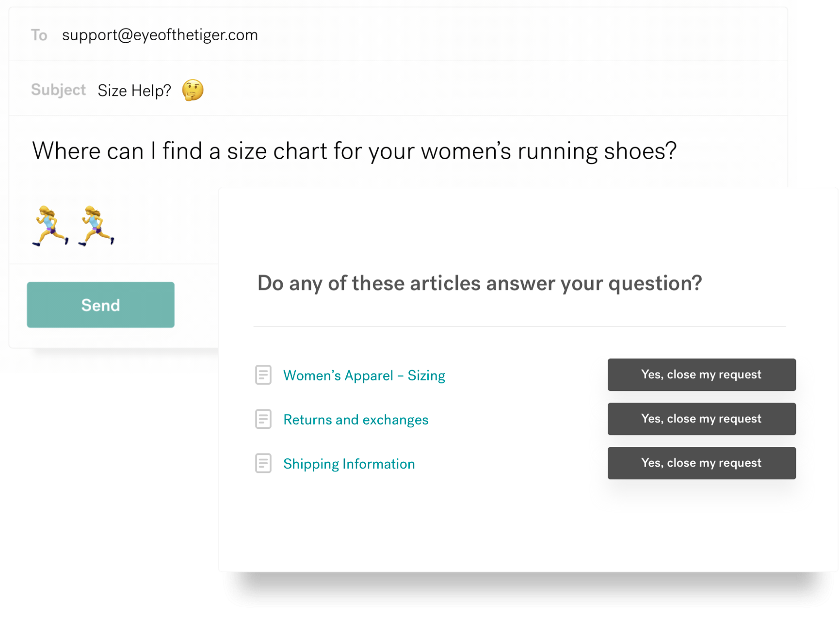Click the first running woman emoji
Screen dimensions: 840x617
point(50,226)
